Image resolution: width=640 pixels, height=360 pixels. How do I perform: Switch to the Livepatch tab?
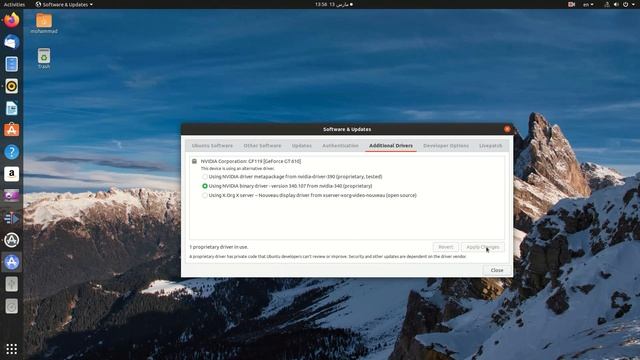click(491, 146)
